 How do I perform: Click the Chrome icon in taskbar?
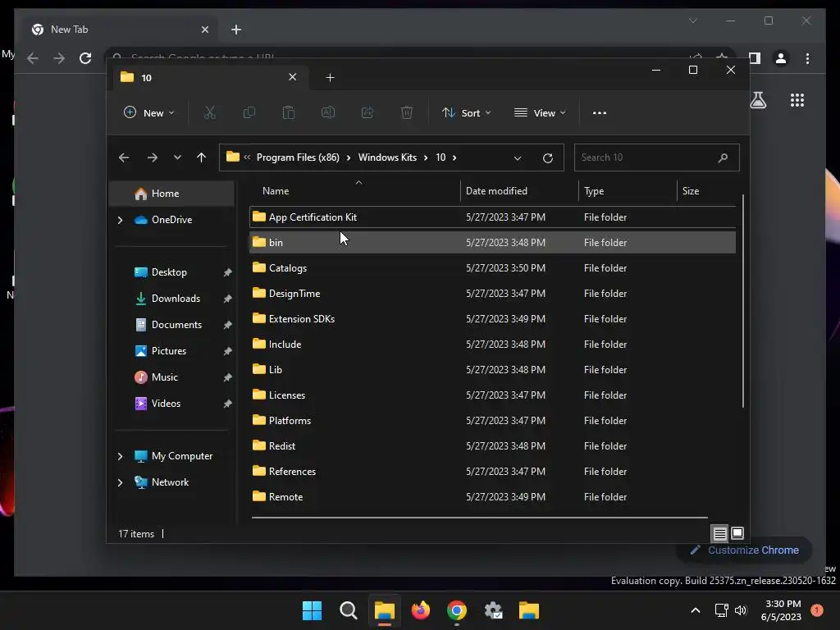456,610
